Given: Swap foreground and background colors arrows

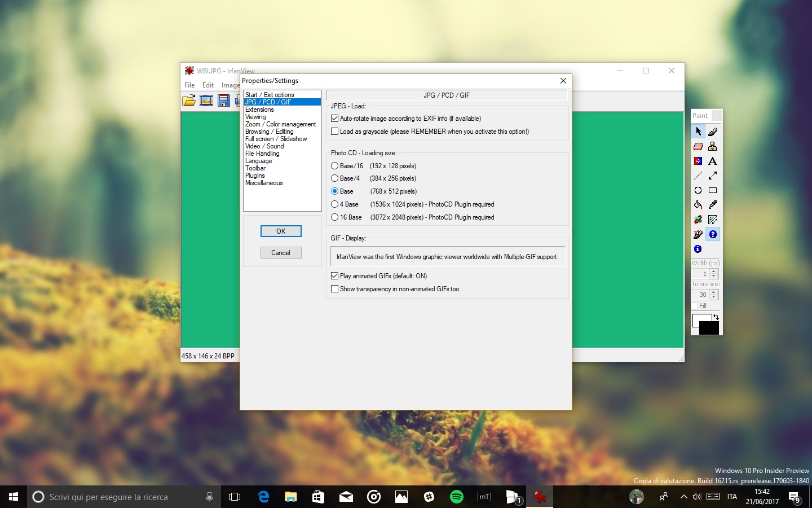Looking at the screenshot, I should click(x=716, y=317).
